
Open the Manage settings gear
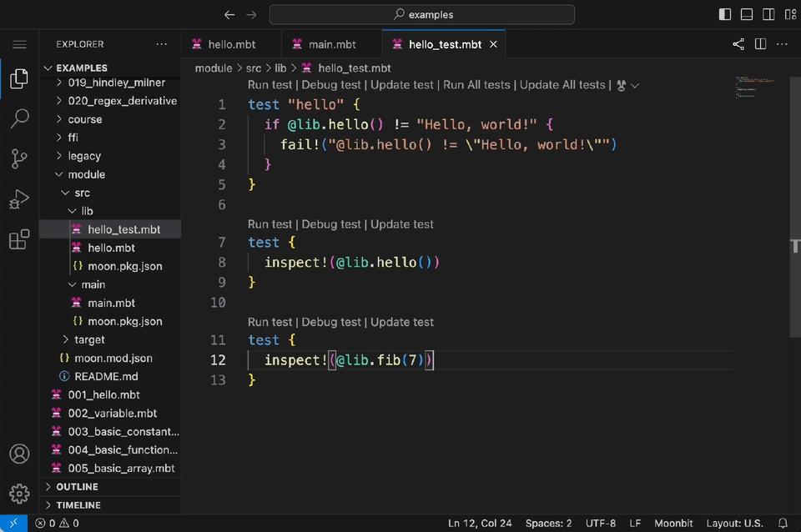19,493
